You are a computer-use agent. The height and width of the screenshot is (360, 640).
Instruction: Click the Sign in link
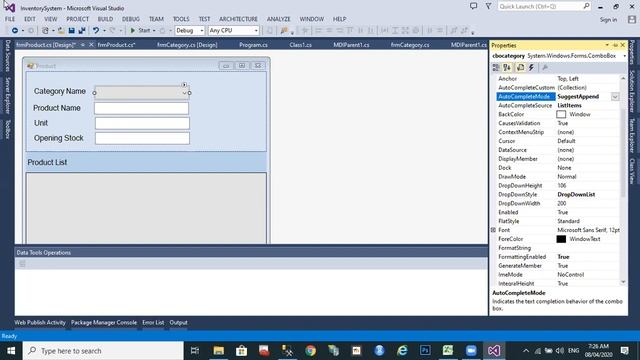pos(608,20)
